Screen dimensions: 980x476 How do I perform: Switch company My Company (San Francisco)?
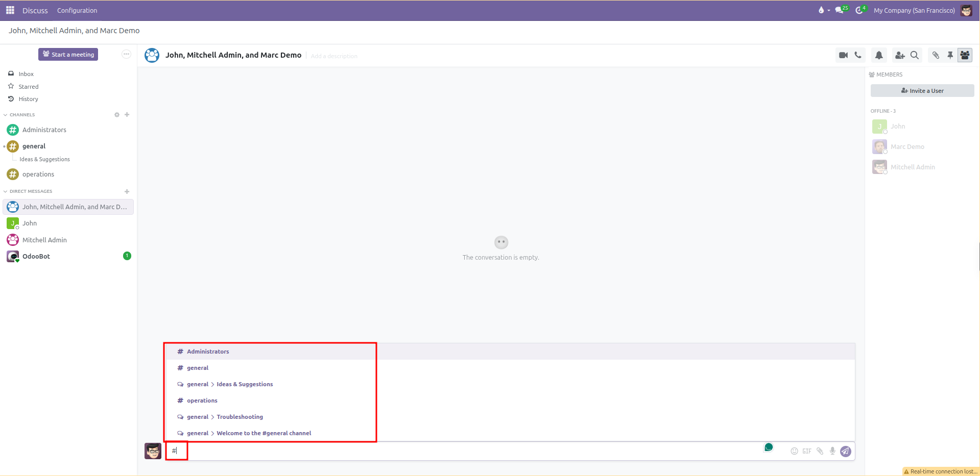[x=914, y=10]
